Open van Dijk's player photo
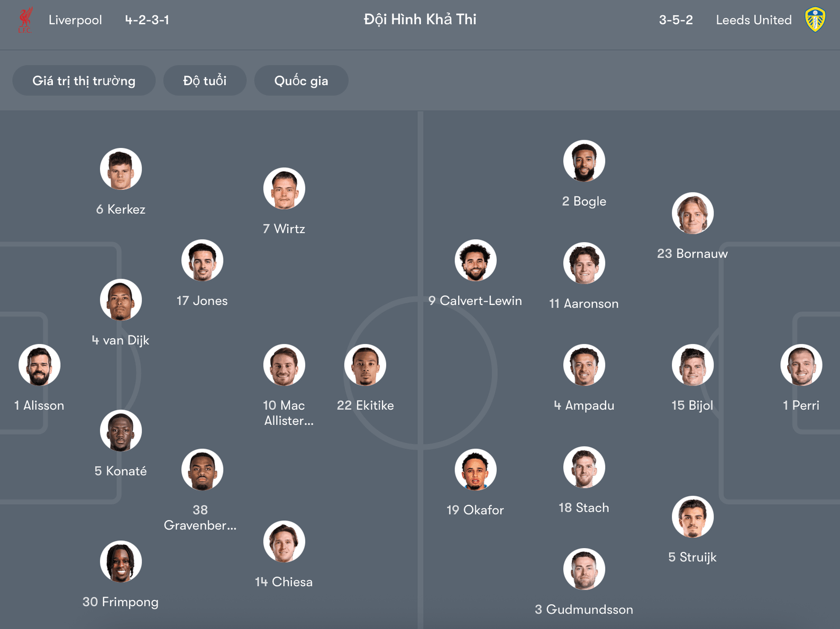840x629 pixels. click(x=121, y=299)
